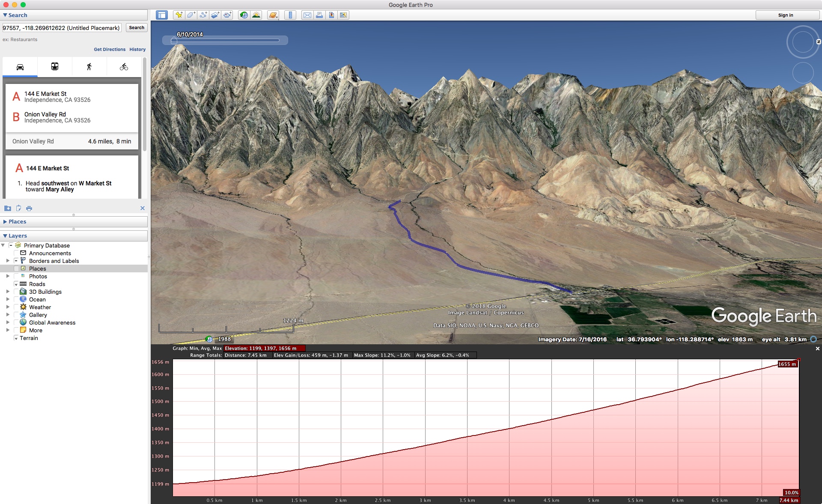Hide the sidebar with toolbar button
The image size is (822, 504).
pos(162,15)
